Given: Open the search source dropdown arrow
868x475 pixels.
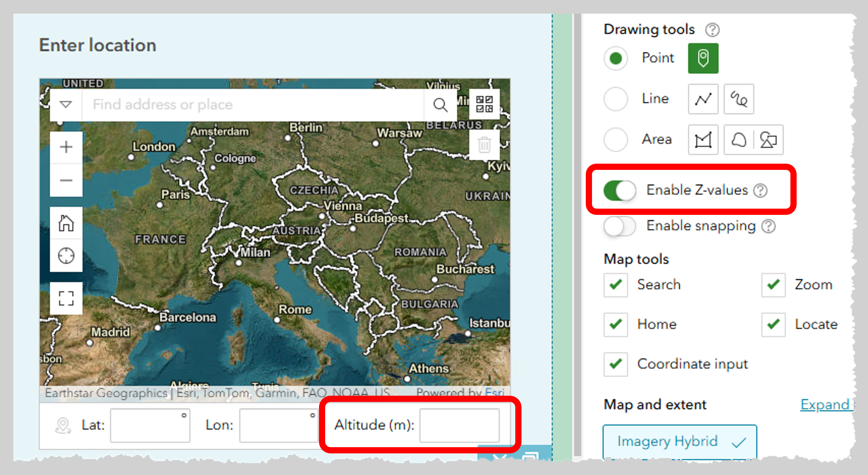Looking at the screenshot, I should (66, 104).
